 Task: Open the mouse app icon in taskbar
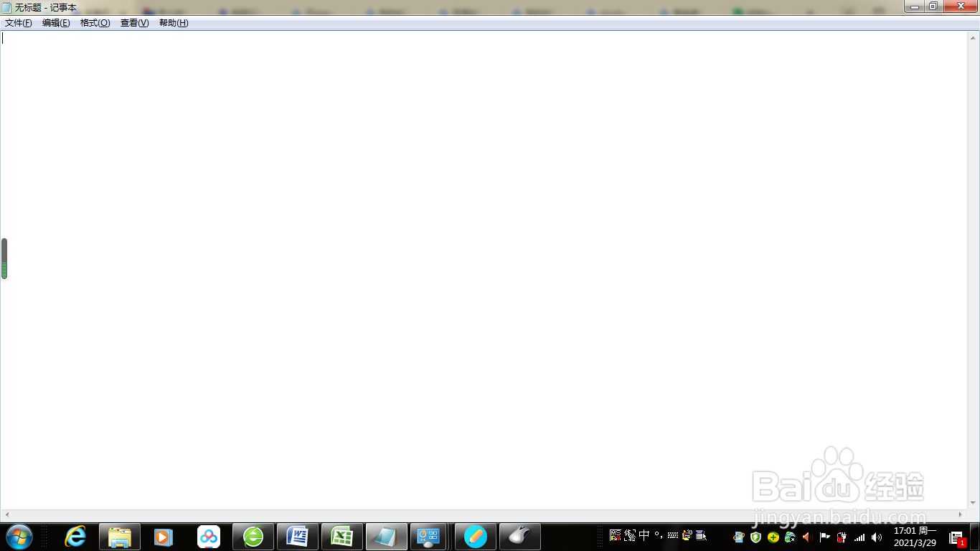520,537
